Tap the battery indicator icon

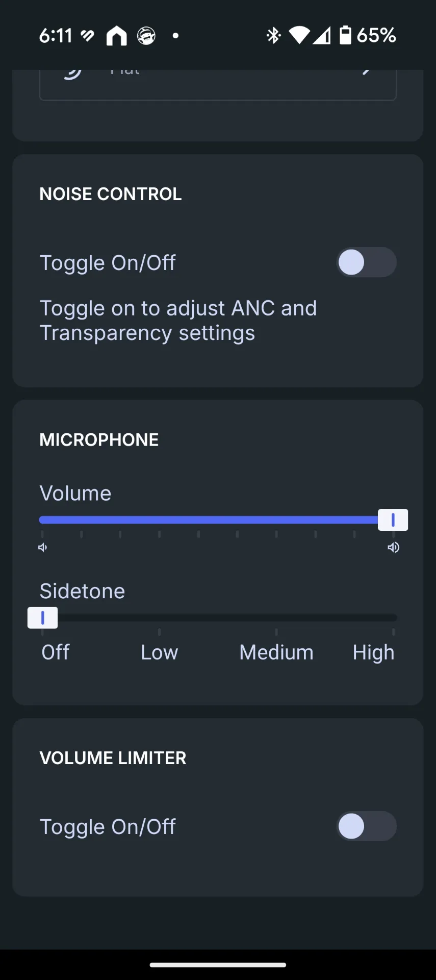[x=345, y=35]
